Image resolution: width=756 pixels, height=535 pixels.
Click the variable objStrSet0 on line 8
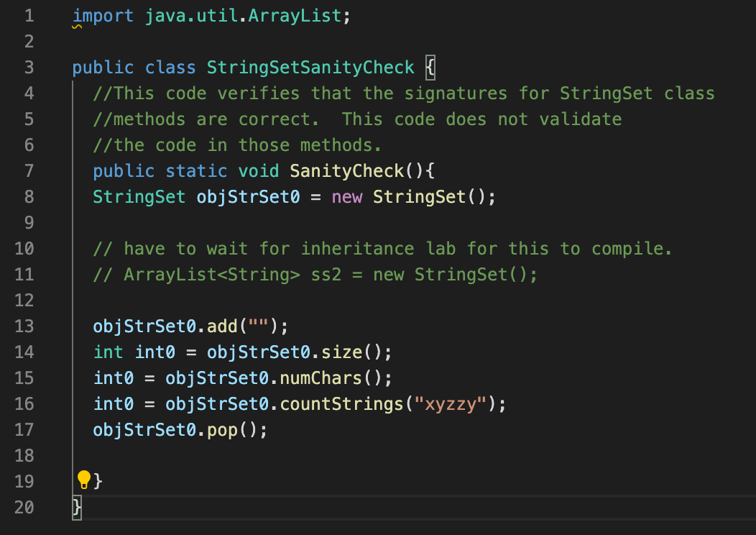247,196
